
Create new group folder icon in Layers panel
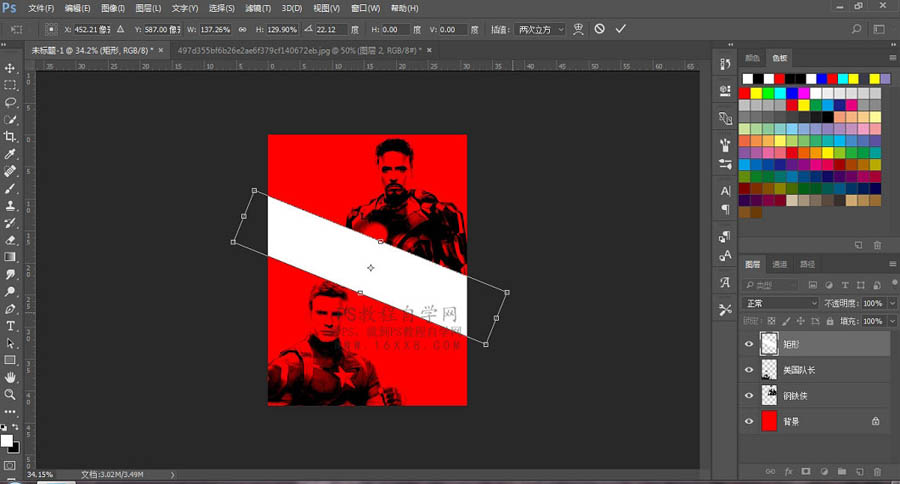(841, 471)
